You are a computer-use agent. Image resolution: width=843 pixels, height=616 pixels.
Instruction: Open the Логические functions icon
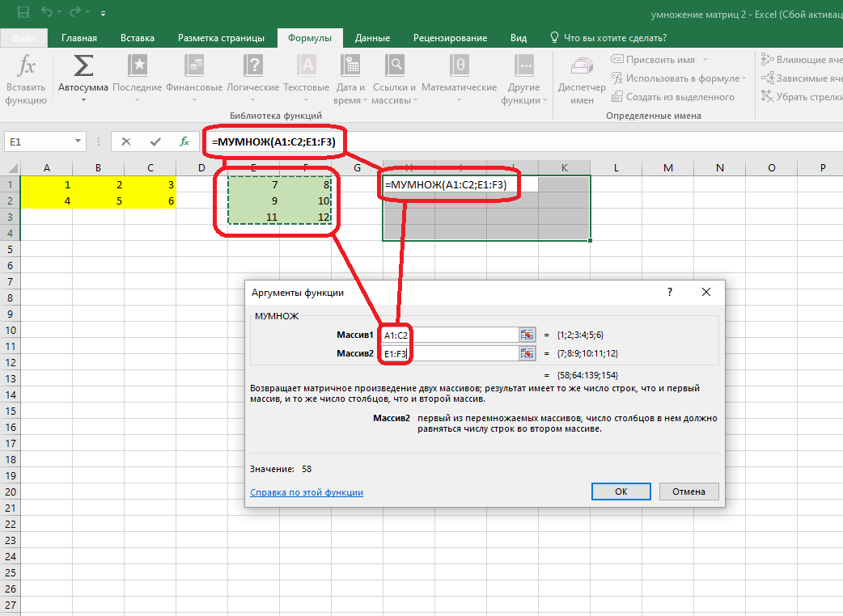pyautogui.click(x=252, y=66)
